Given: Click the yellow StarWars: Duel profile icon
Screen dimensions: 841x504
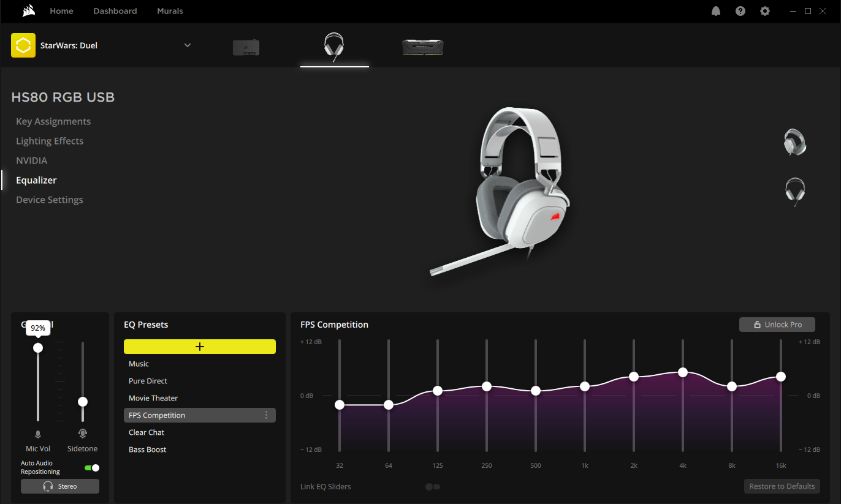Looking at the screenshot, I should 23,45.
